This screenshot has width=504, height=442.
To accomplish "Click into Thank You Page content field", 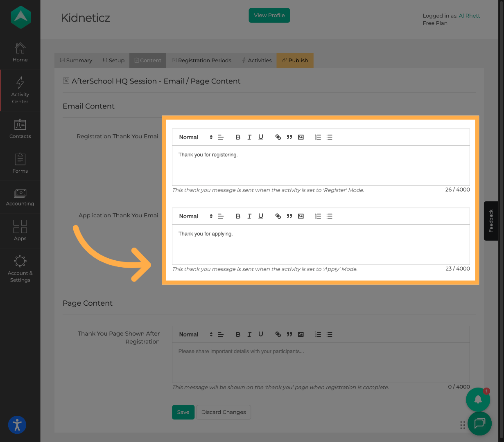I will pyautogui.click(x=321, y=362).
